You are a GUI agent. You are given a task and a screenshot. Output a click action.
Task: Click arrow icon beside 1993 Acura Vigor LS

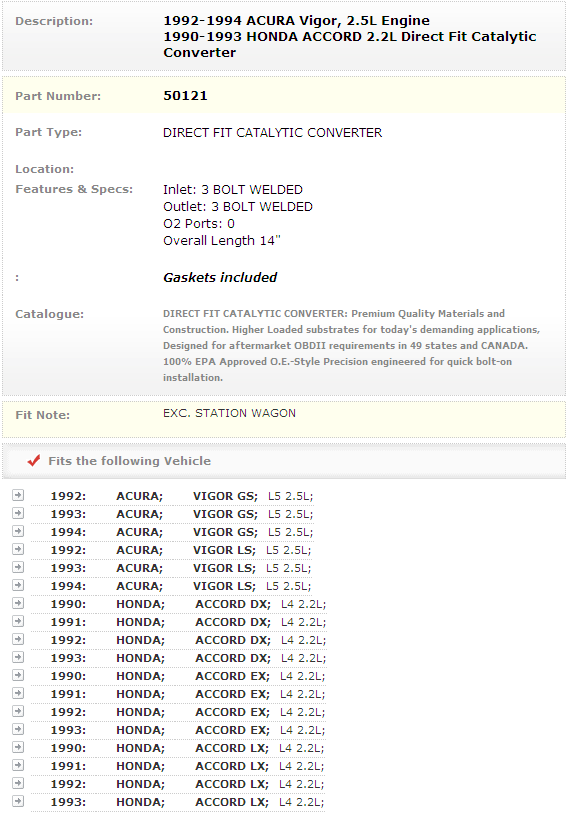pyautogui.click(x=18, y=567)
